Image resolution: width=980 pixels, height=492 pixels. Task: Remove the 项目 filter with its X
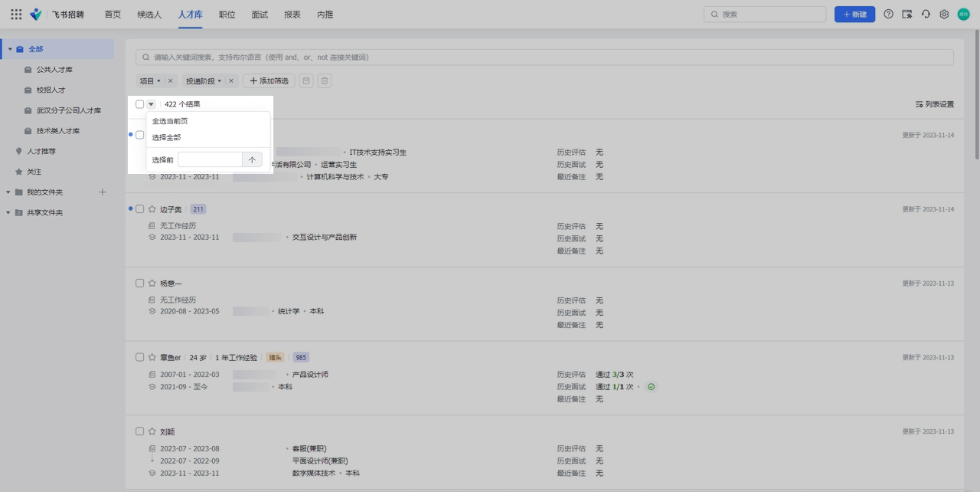(x=170, y=81)
